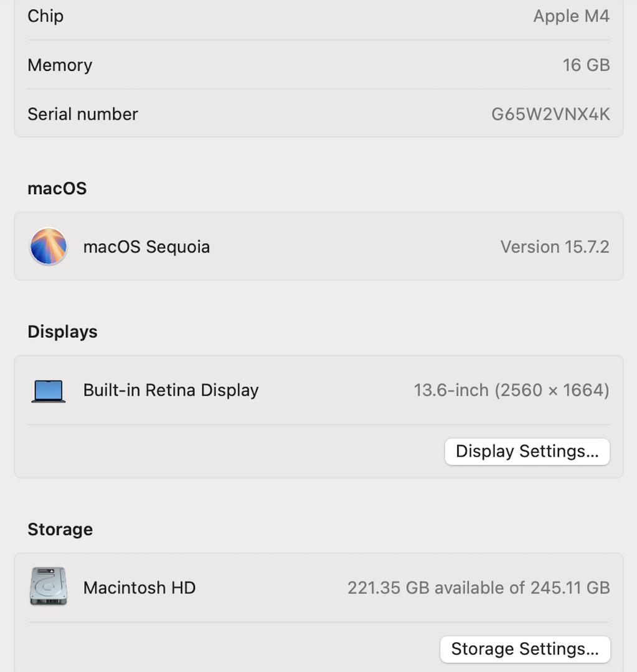The image size is (637, 672).
Task: Click the macOS Sequoia logo icon
Action: coord(49,246)
